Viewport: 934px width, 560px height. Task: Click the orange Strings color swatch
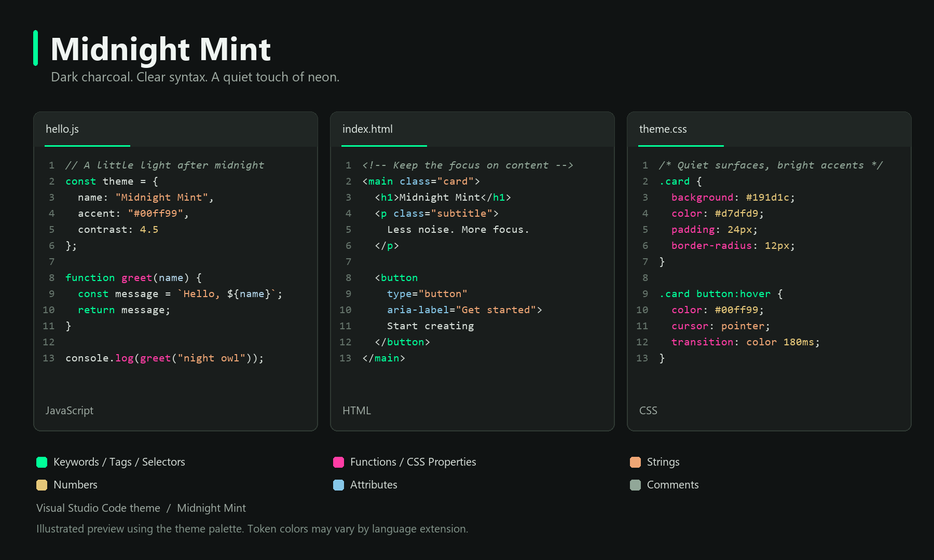click(636, 462)
